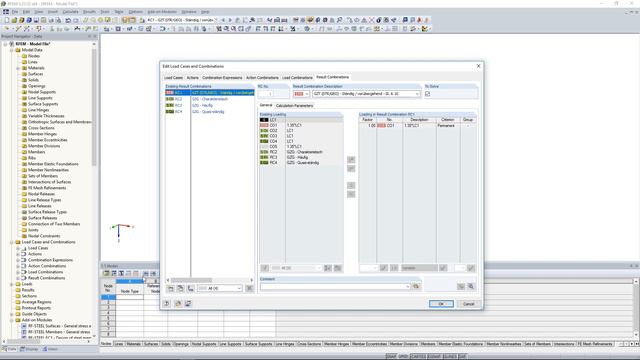The width and height of the screenshot is (640, 360).
Task: Go to next load case arrow
Action: (x=230, y=20)
